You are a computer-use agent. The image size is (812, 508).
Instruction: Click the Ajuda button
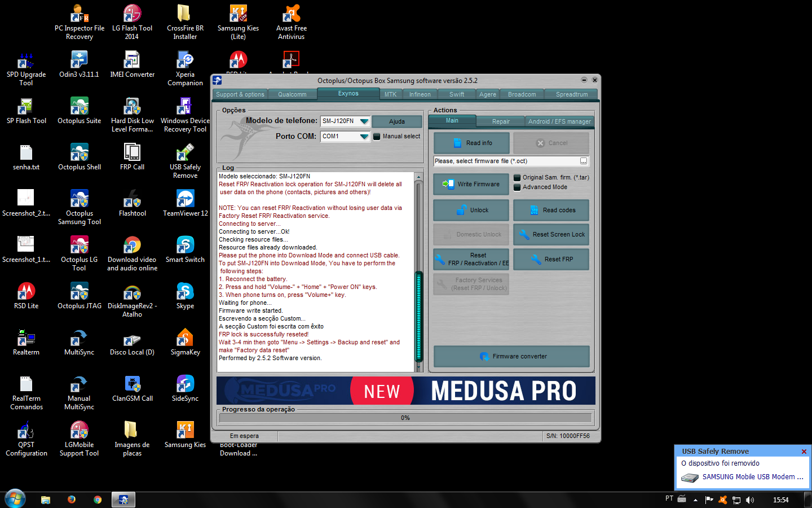click(397, 121)
